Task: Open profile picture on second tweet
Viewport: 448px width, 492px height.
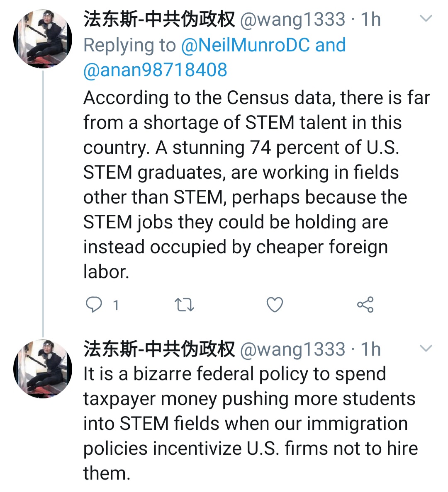Action: tap(43, 368)
